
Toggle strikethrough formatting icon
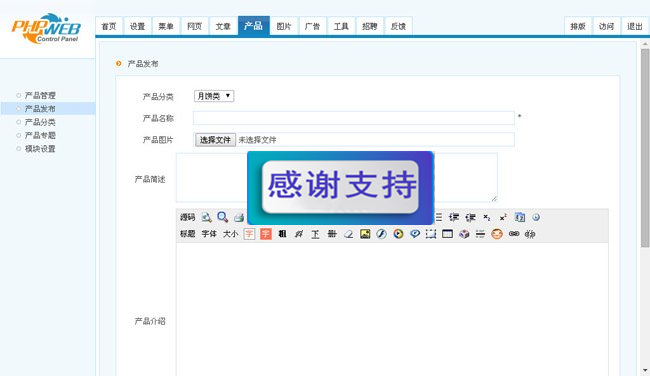point(332,234)
